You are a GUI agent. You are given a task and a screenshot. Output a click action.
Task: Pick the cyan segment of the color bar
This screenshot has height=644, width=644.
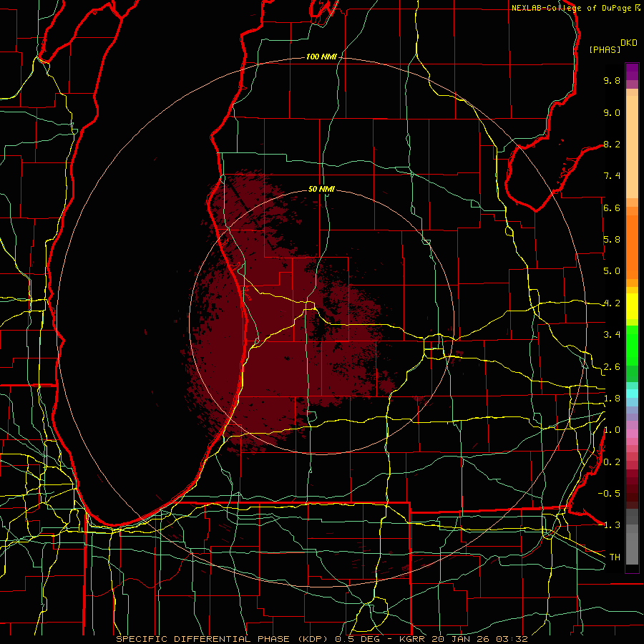click(x=632, y=394)
